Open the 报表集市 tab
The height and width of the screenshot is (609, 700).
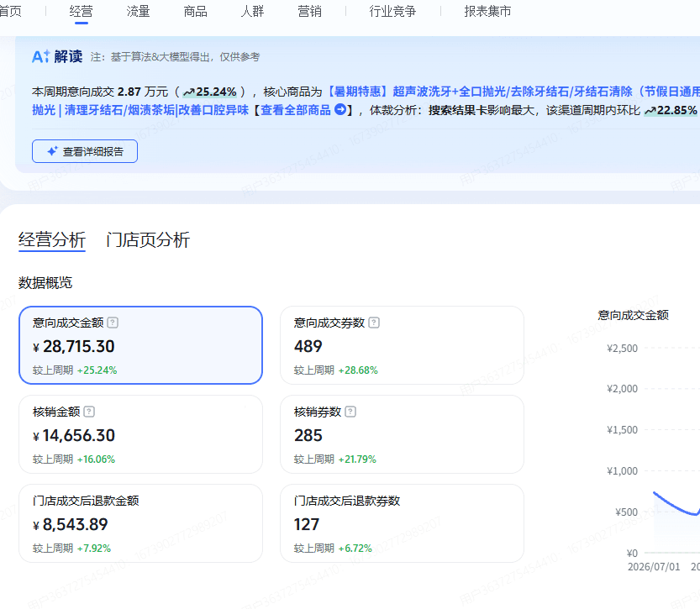tap(487, 11)
